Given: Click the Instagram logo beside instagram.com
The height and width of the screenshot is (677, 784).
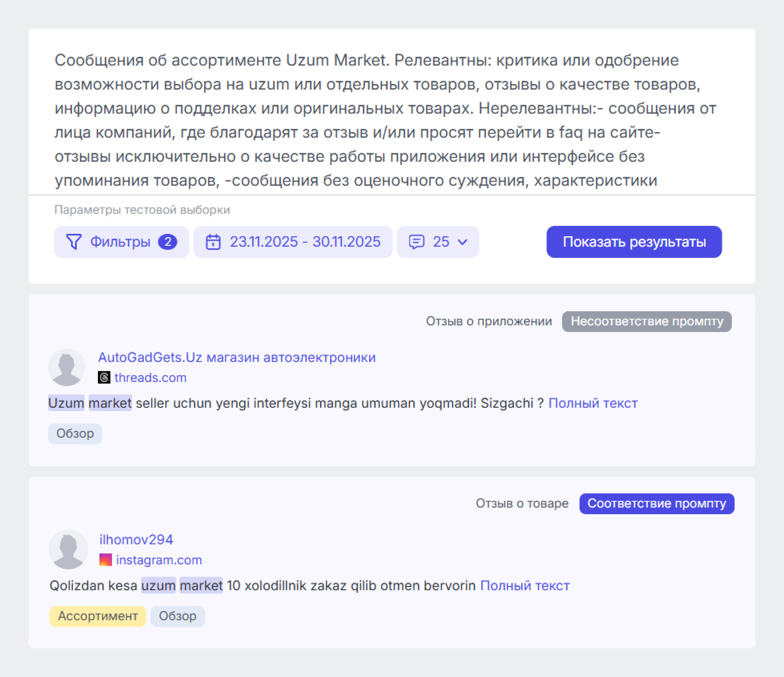Looking at the screenshot, I should click(x=105, y=560).
